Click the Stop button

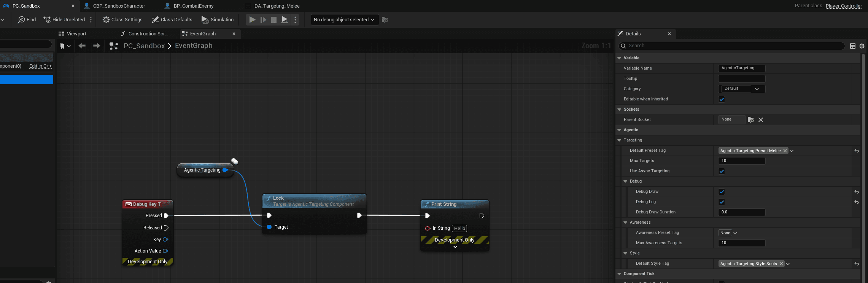tap(274, 20)
